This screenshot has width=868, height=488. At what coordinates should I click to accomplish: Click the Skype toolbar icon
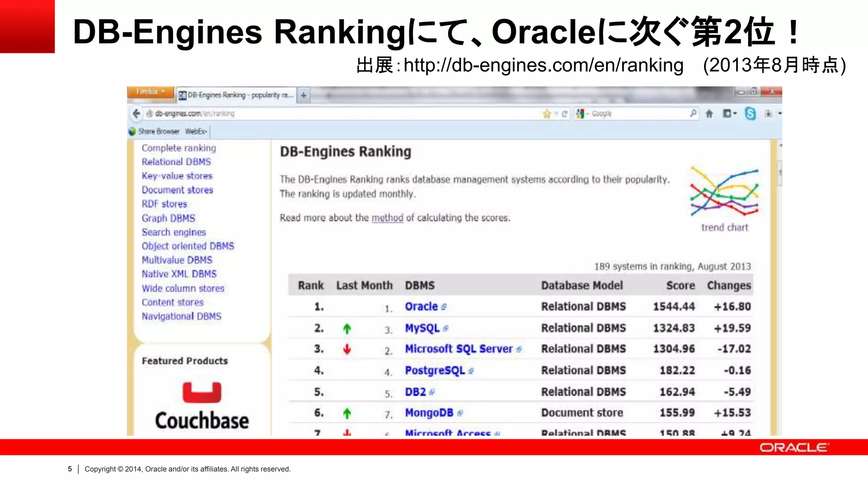pos(750,114)
